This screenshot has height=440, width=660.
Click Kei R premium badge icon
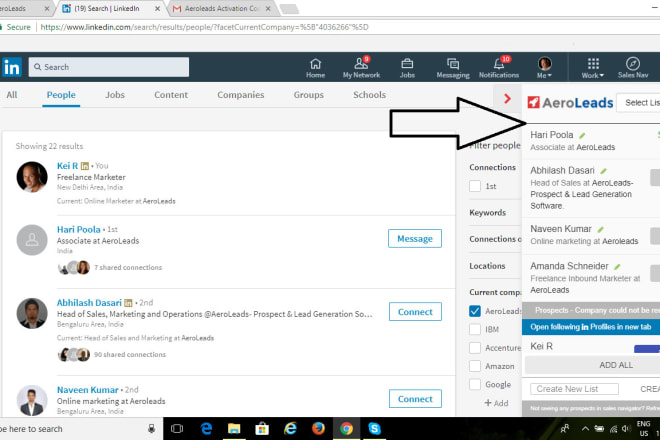85,166
